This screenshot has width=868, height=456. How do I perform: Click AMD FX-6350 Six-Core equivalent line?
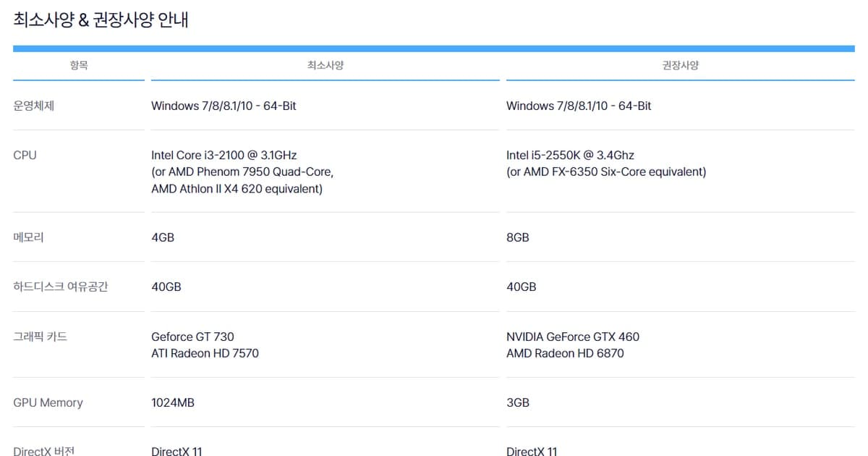click(x=606, y=172)
